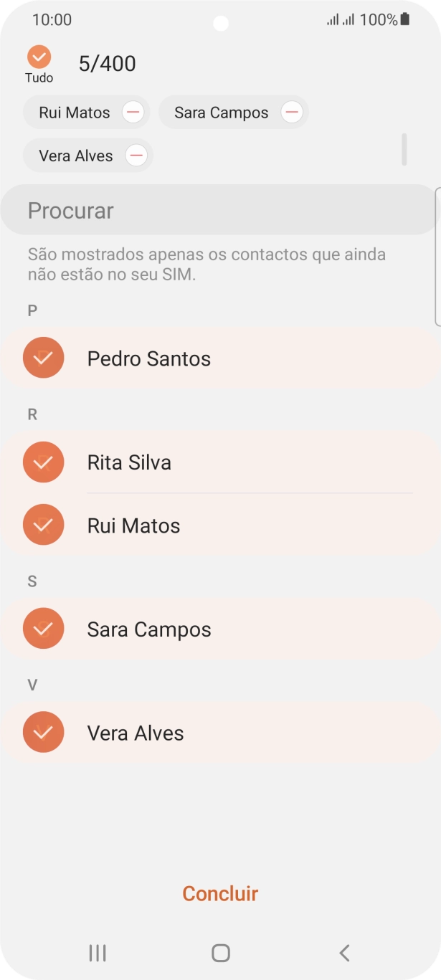441x980 pixels.
Task: Tap the minus icon to remove Rui Matos chip
Action: tap(133, 112)
